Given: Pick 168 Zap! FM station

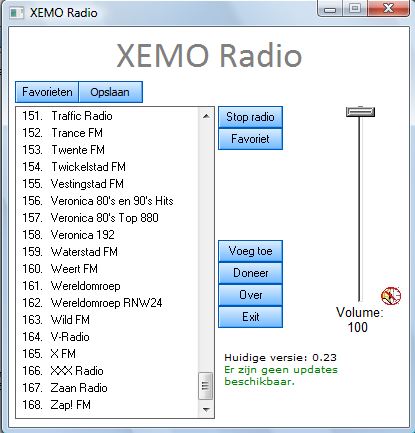Looking at the screenshot, I should [x=107, y=405].
